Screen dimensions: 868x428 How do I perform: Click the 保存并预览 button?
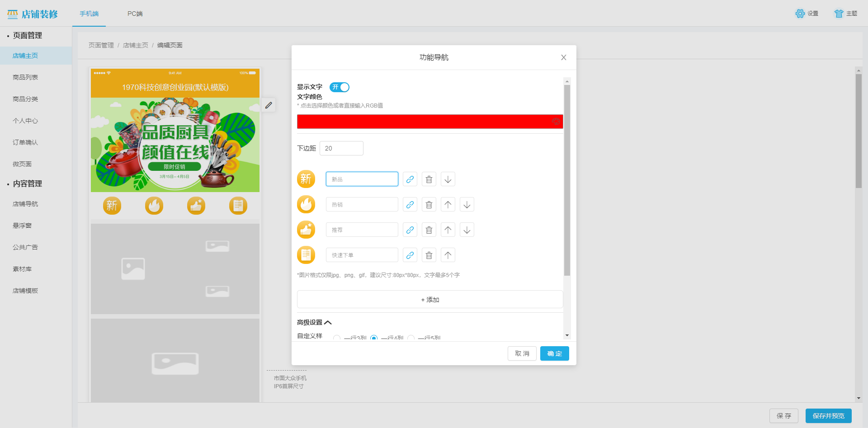coord(828,415)
